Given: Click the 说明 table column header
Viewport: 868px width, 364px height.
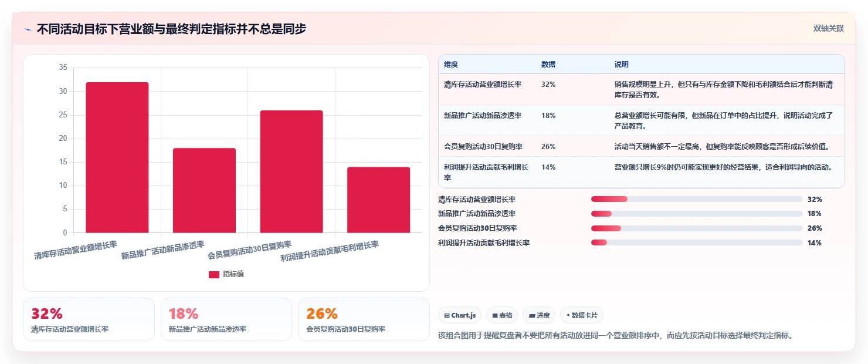Looking at the screenshot, I should (622, 64).
